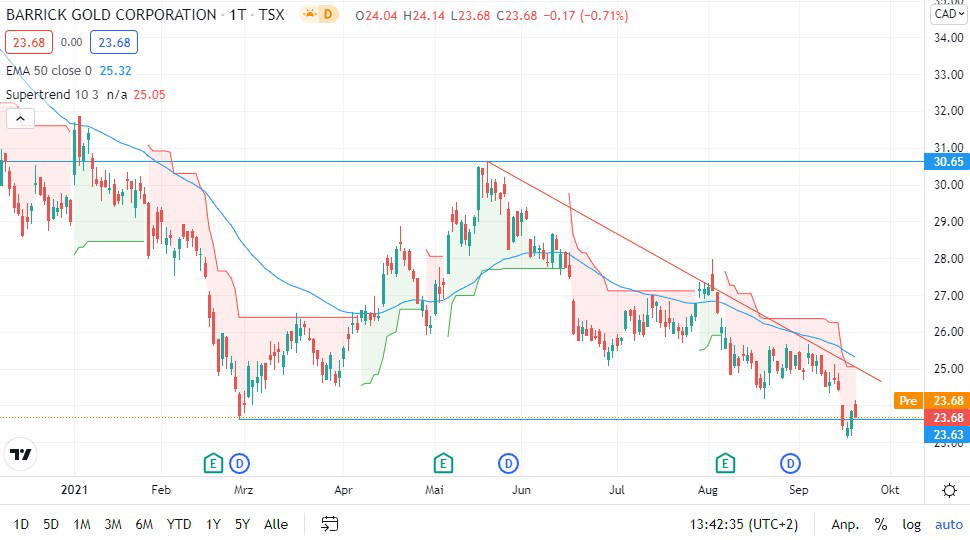
Task: Click the TSX exchange label
Action: [x=272, y=14]
